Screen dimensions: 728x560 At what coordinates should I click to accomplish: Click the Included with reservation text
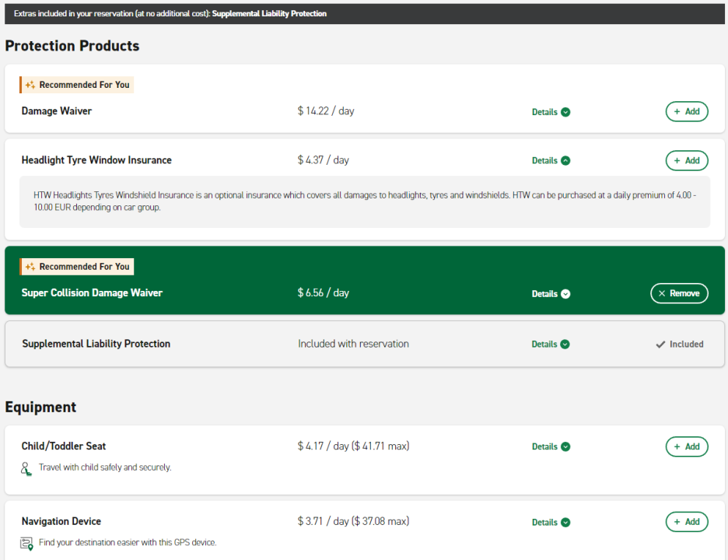point(353,344)
